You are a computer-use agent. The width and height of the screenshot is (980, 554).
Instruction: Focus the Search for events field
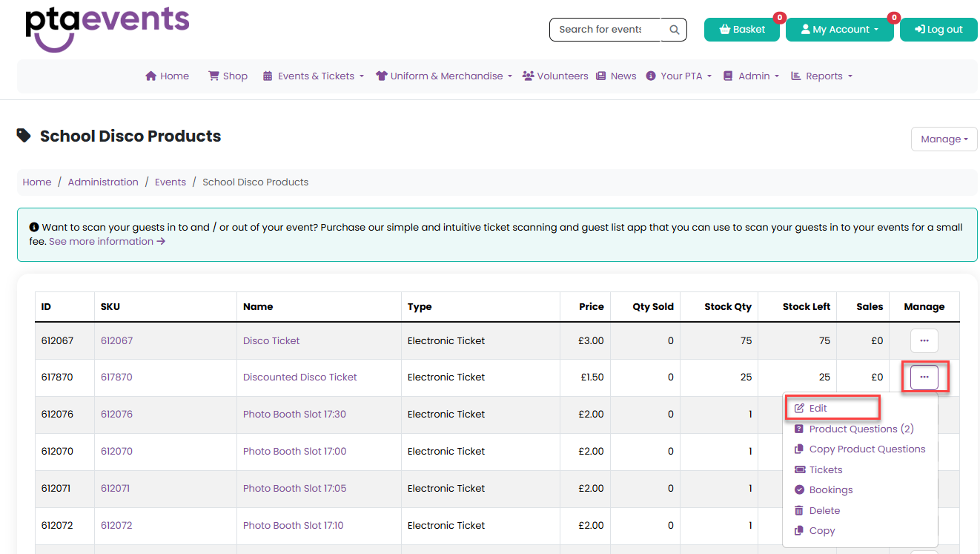click(x=605, y=30)
